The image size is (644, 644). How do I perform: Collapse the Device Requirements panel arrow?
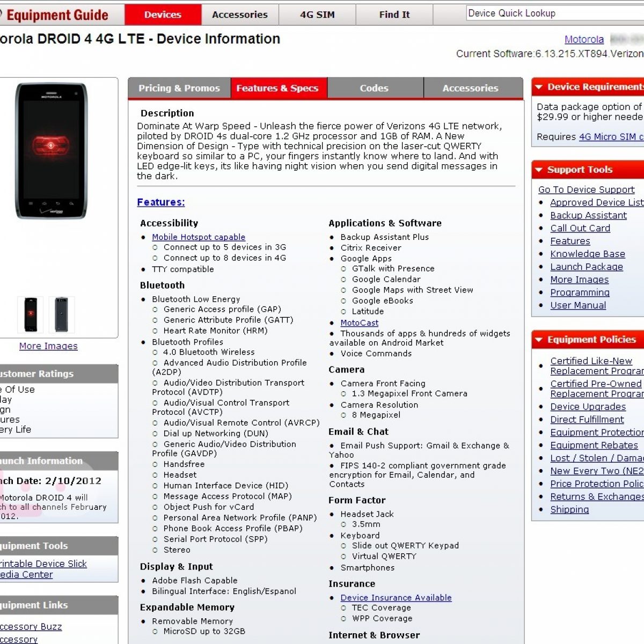point(539,87)
